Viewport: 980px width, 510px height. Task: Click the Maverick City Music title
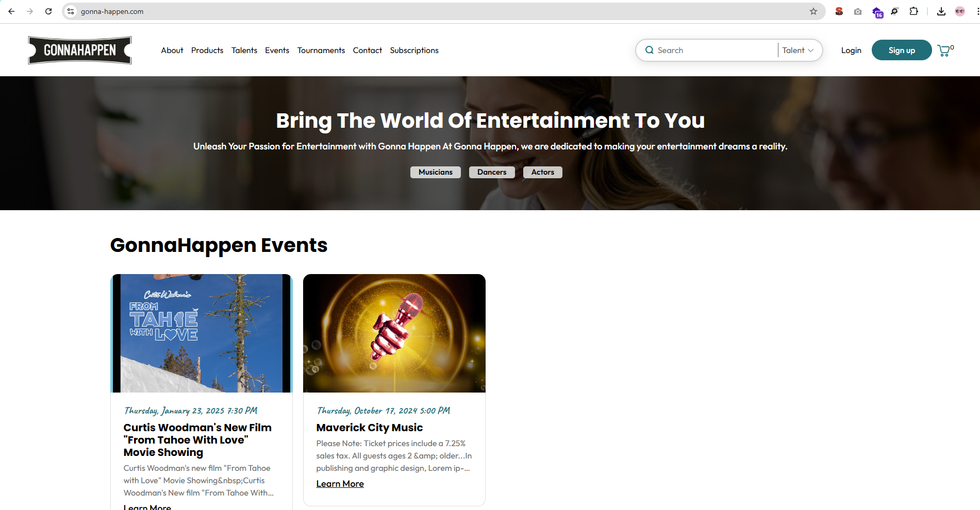click(370, 428)
